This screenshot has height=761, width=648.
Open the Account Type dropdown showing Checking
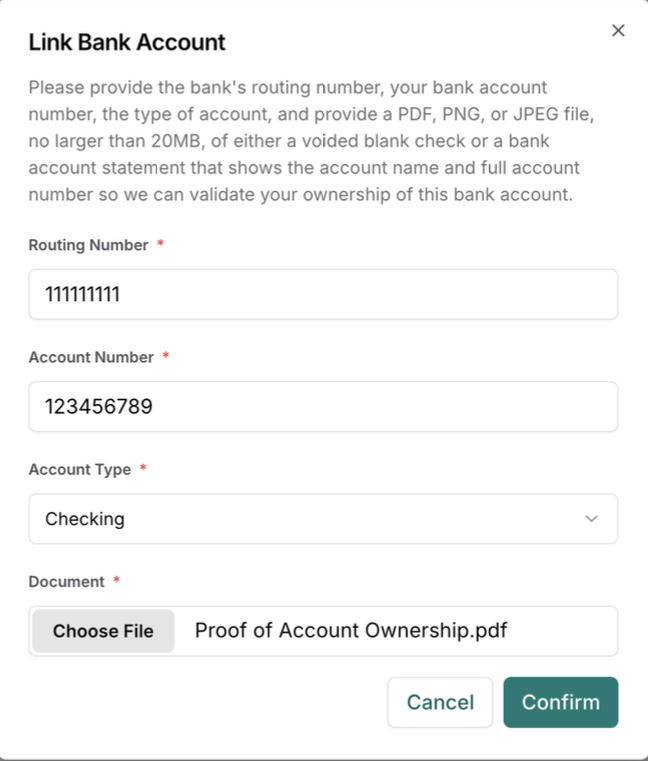323,519
